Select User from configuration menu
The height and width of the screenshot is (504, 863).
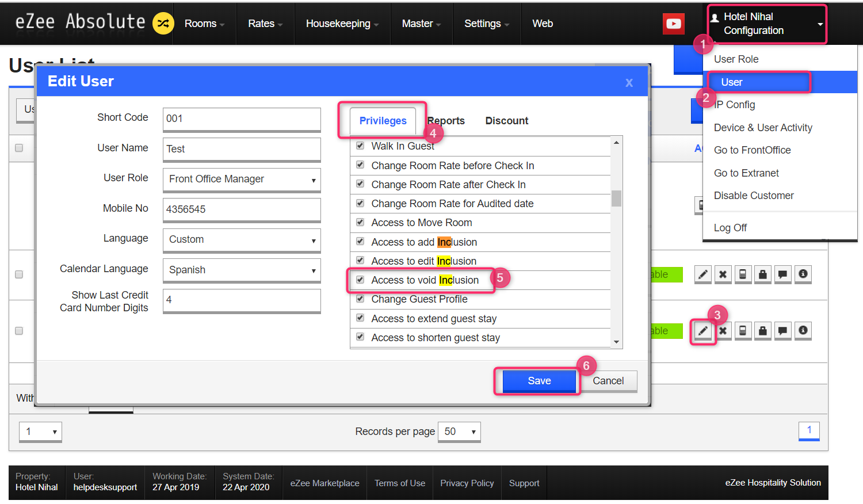pyautogui.click(x=780, y=82)
